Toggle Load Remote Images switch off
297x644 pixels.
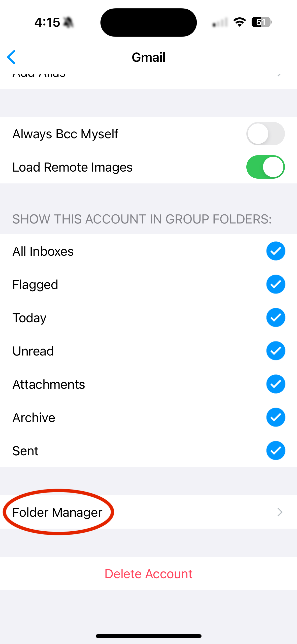point(266,167)
